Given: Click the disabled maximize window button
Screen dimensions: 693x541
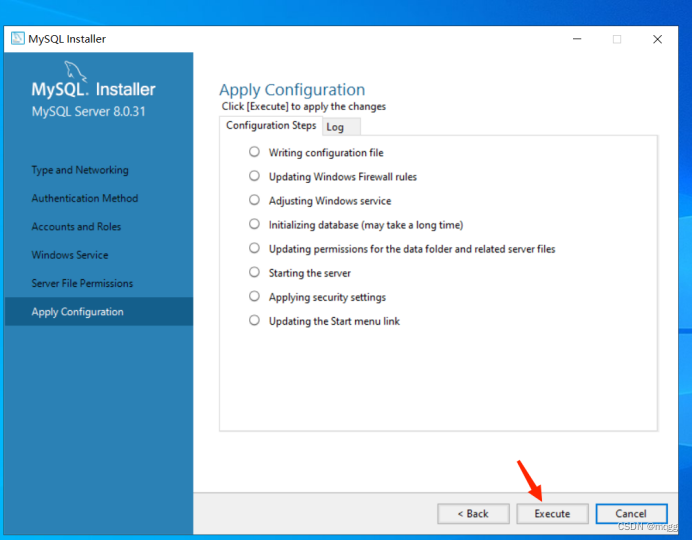Looking at the screenshot, I should click(617, 39).
